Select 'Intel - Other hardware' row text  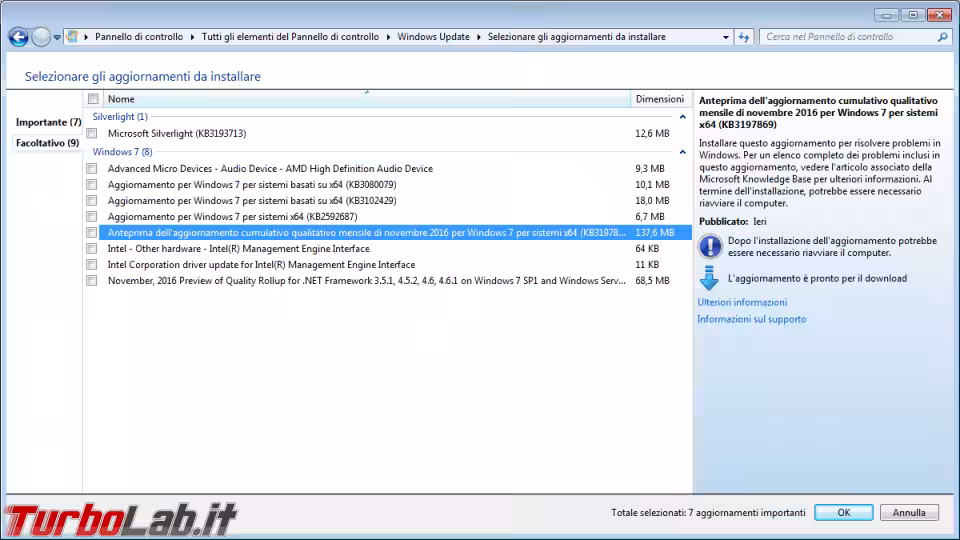238,249
